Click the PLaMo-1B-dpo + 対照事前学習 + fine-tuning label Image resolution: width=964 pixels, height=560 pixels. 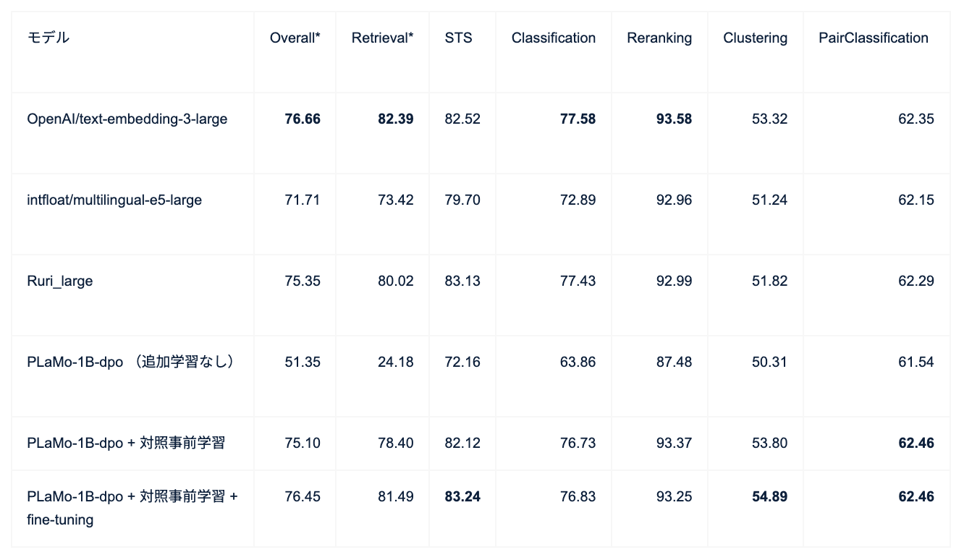pyautogui.click(x=132, y=507)
